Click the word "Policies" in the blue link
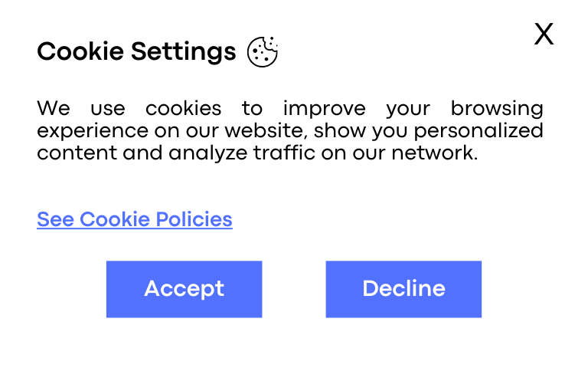This screenshot has width=588, height=368. point(194,219)
